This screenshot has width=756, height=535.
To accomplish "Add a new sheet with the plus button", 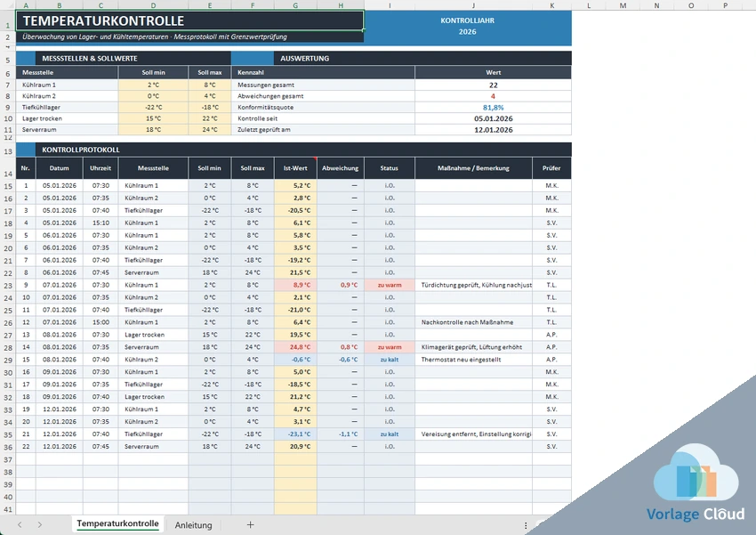I will tap(250, 525).
